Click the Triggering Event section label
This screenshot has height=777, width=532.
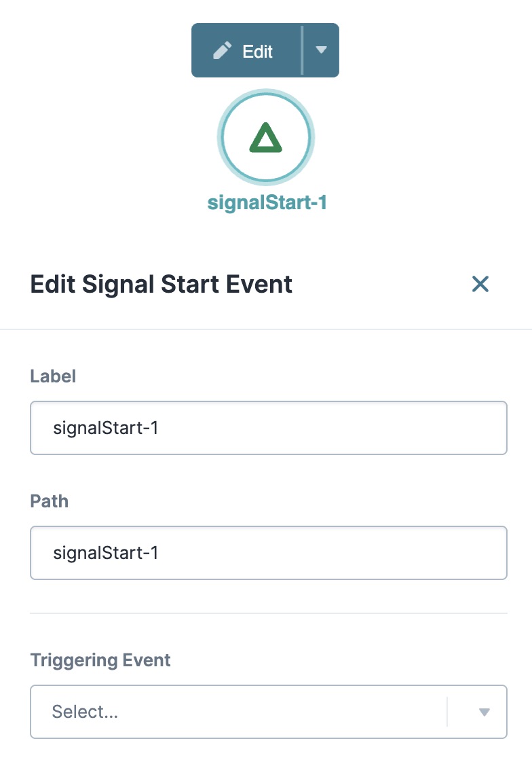click(100, 660)
